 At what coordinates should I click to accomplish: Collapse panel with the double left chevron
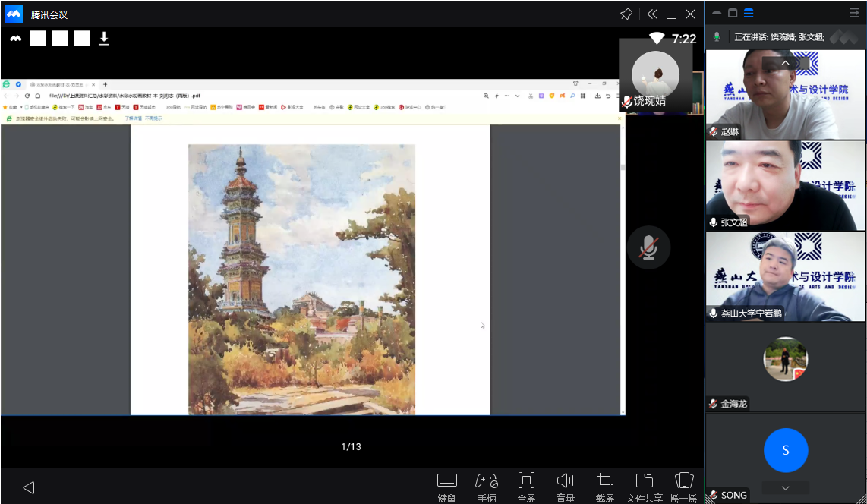(x=651, y=14)
